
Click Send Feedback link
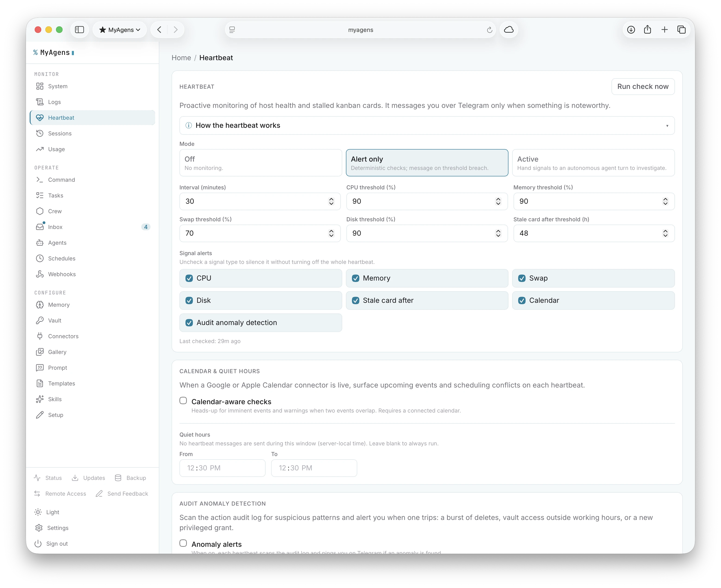(122, 494)
